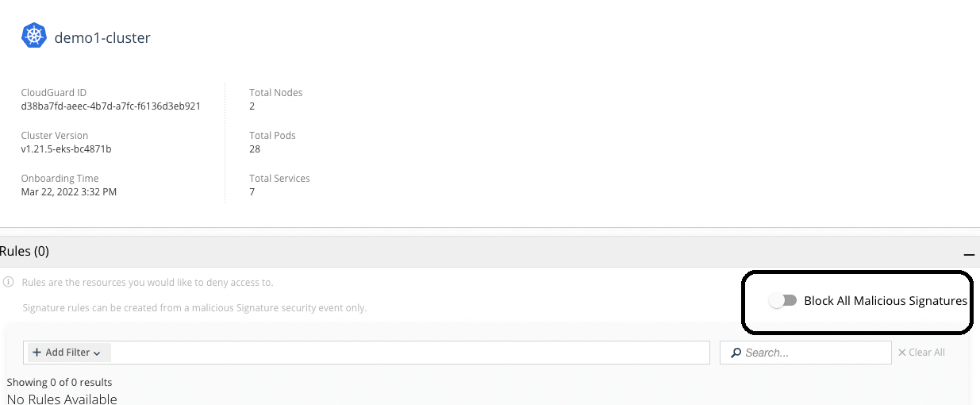Click the Block All Malicious Signatures label

point(886,301)
